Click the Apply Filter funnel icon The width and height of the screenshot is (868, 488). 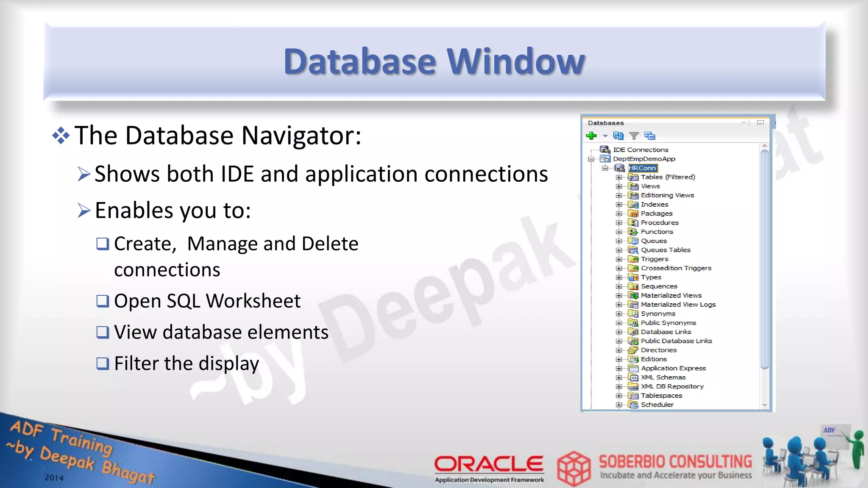point(634,136)
